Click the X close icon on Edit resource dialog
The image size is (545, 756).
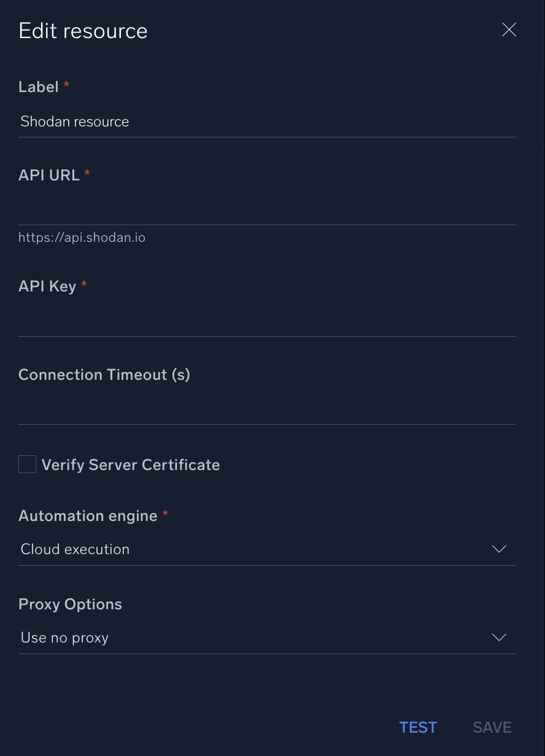click(x=509, y=29)
